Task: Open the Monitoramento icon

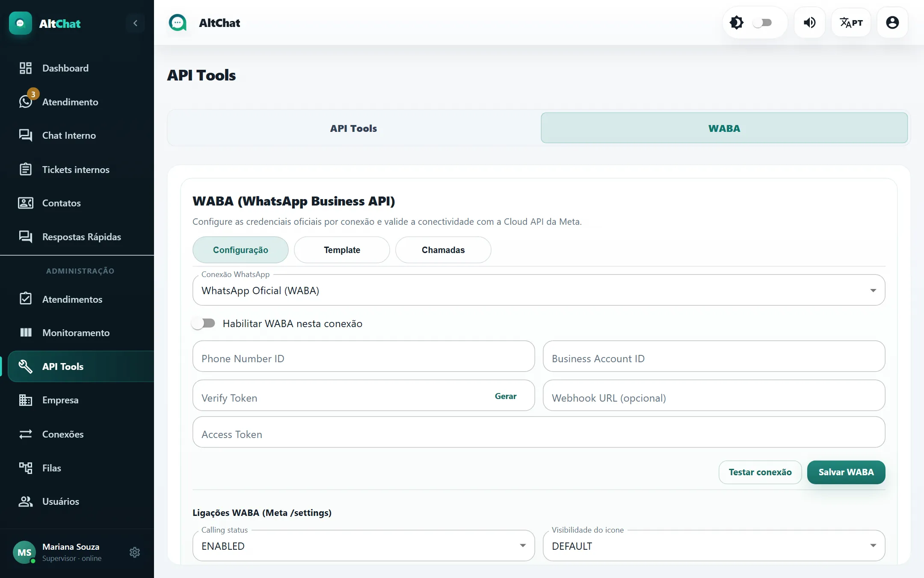Action: (x=26, y=332)
